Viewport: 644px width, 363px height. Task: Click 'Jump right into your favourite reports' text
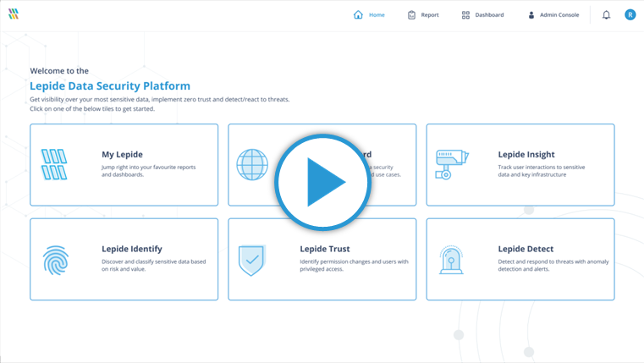[148, 168]
